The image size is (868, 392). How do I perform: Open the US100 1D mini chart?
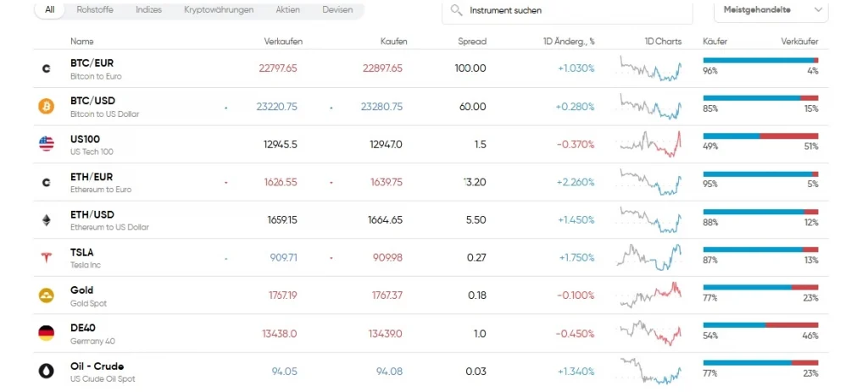pos(650,144)
